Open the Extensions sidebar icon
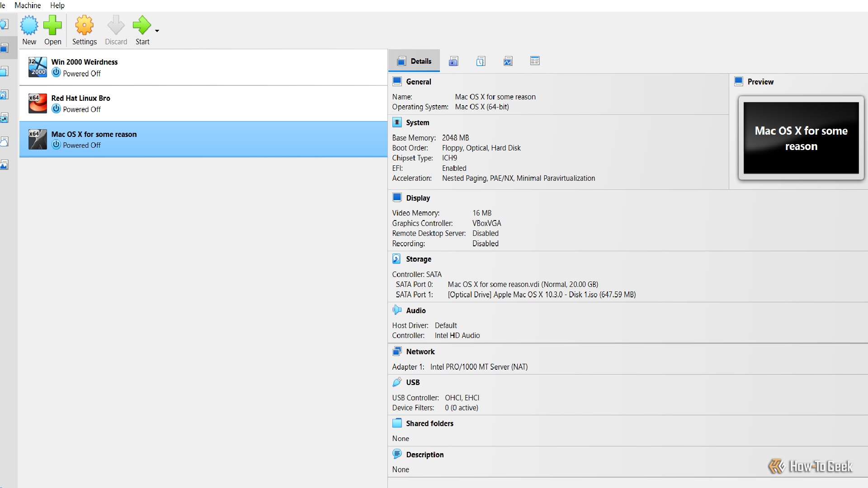This screenshot has height=488, width=868. pos(4,71)
